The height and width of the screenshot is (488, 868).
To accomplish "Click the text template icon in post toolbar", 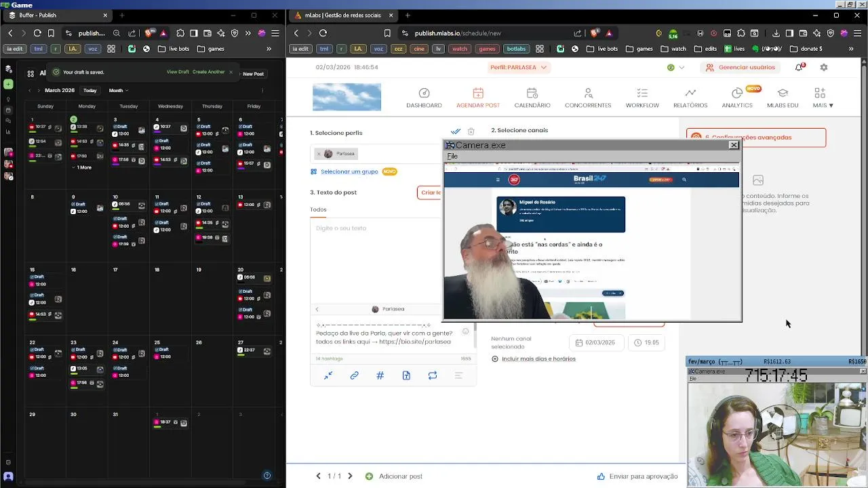I will pyautogui.click(x=406, y=375).
